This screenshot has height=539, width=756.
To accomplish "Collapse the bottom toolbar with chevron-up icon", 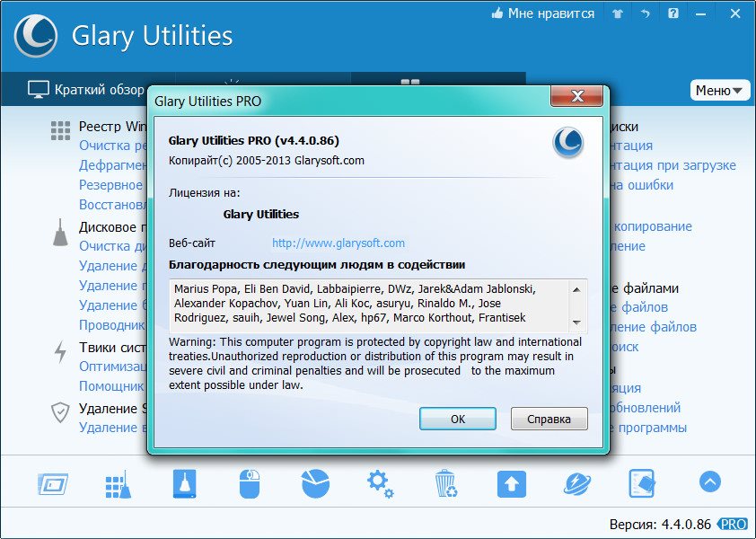I will (x=709, y=482).
